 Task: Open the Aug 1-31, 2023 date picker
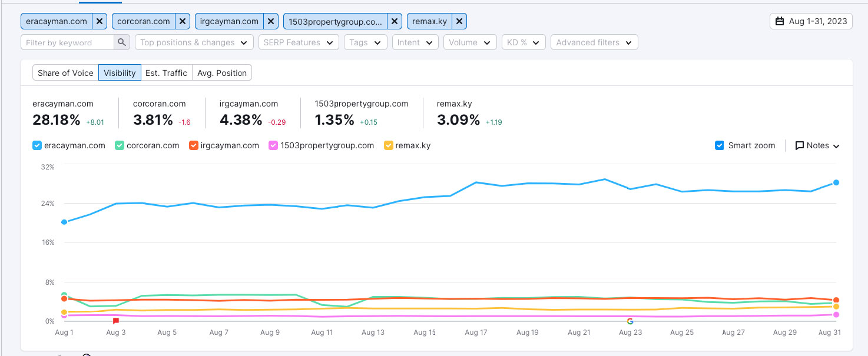coord(811,21)
